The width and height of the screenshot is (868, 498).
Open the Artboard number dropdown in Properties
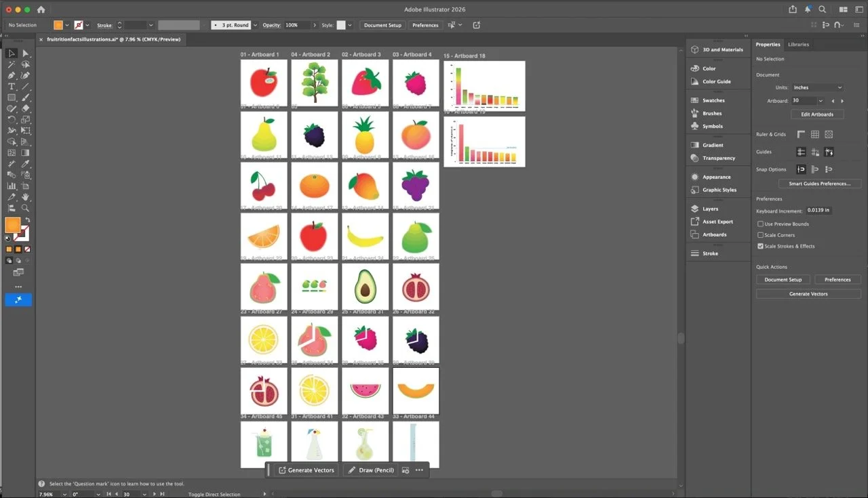(x=821, y=101)
